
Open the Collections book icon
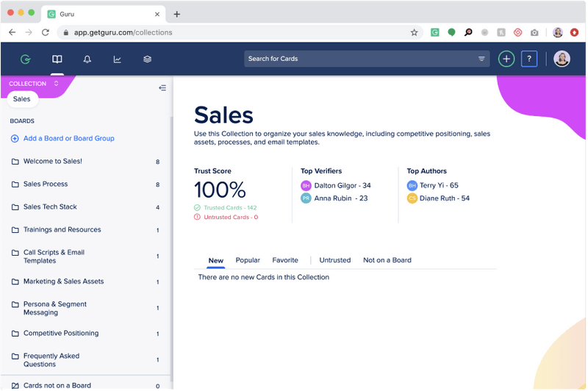[x=57, y=59]
